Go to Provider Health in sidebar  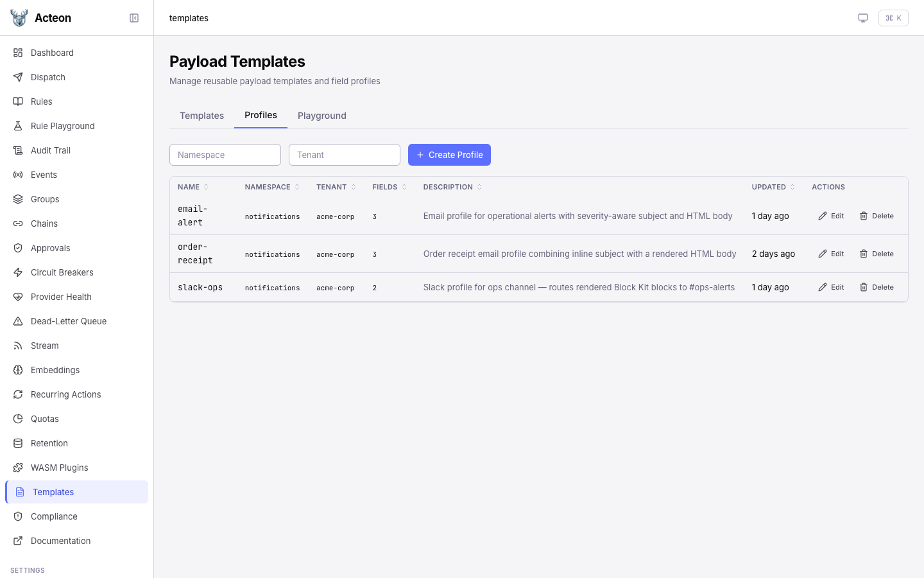tap(61, 297)
